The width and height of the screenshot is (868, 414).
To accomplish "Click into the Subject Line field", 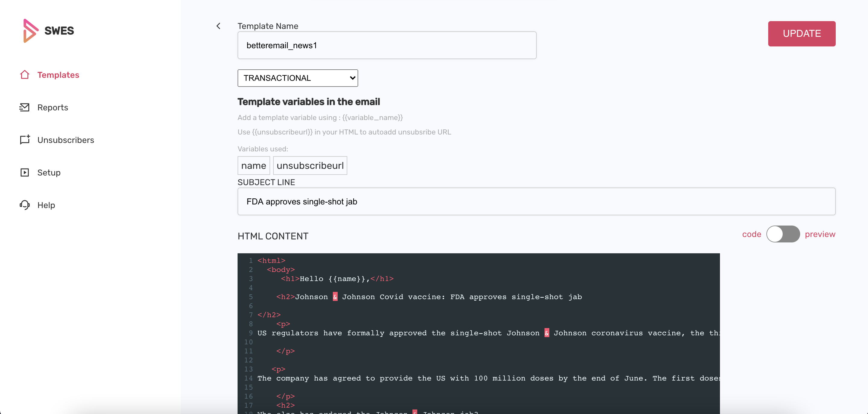I will coord(536,201).
